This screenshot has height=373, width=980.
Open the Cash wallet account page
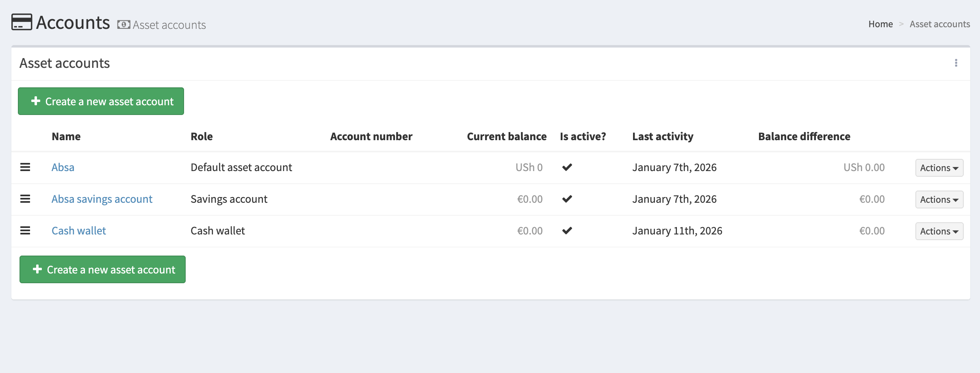78,230
